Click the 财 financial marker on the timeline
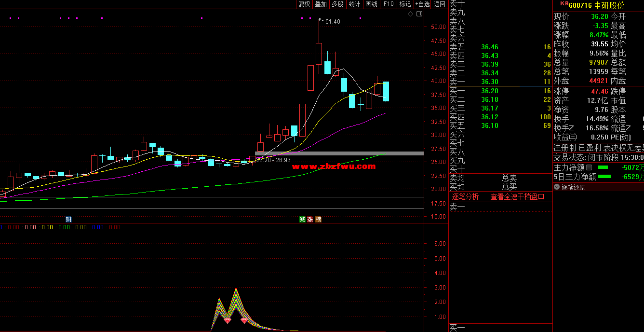This screenshot has width=644, height=332. tap(68, 219)
